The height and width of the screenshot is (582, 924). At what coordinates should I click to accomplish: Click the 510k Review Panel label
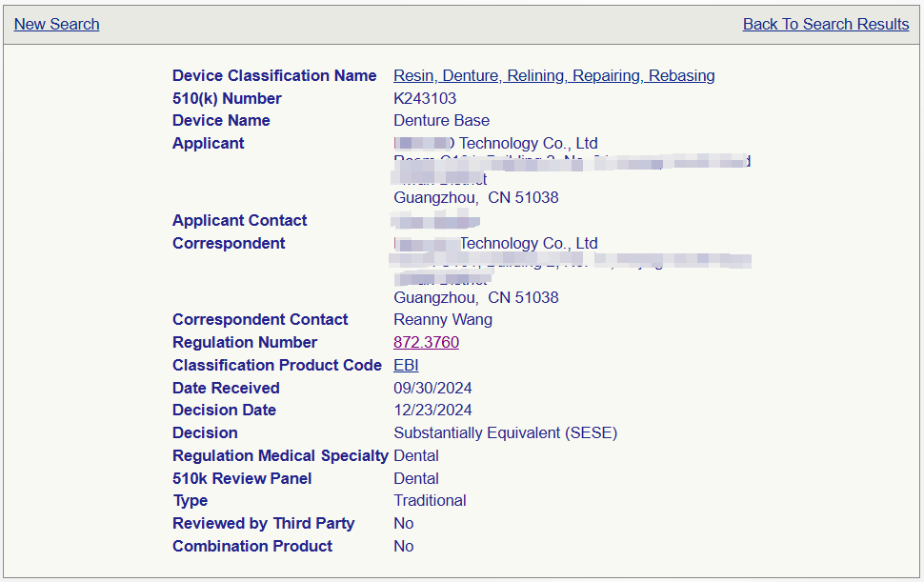point(242,479)
